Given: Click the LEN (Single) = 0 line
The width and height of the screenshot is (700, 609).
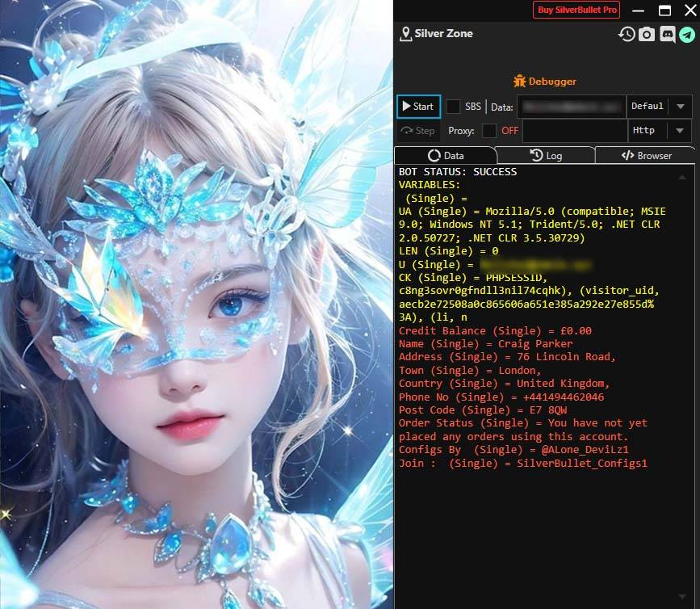Looking at the screenshot, I should (x=448, y=251).
